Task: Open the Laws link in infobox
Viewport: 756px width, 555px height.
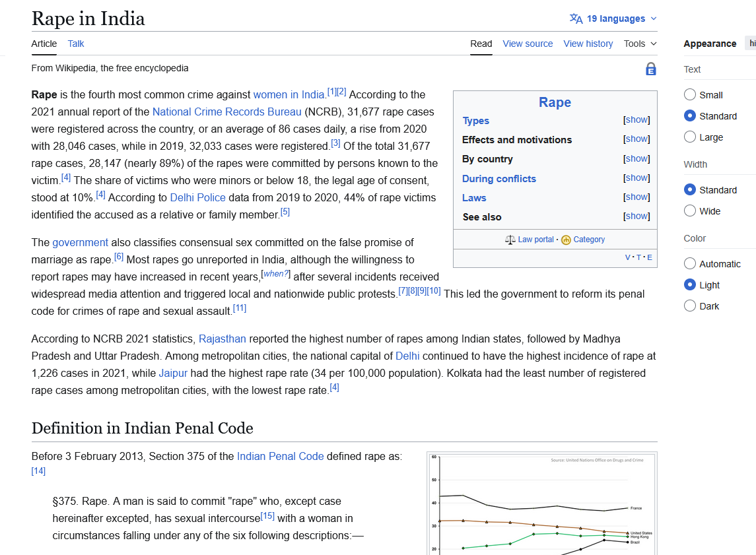Action: tap(474, 198)
